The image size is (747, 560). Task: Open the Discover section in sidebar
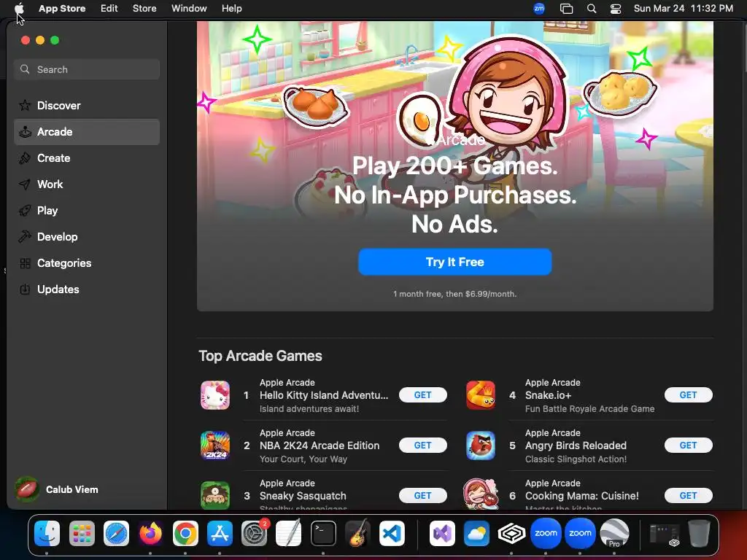tap(87, 105)
